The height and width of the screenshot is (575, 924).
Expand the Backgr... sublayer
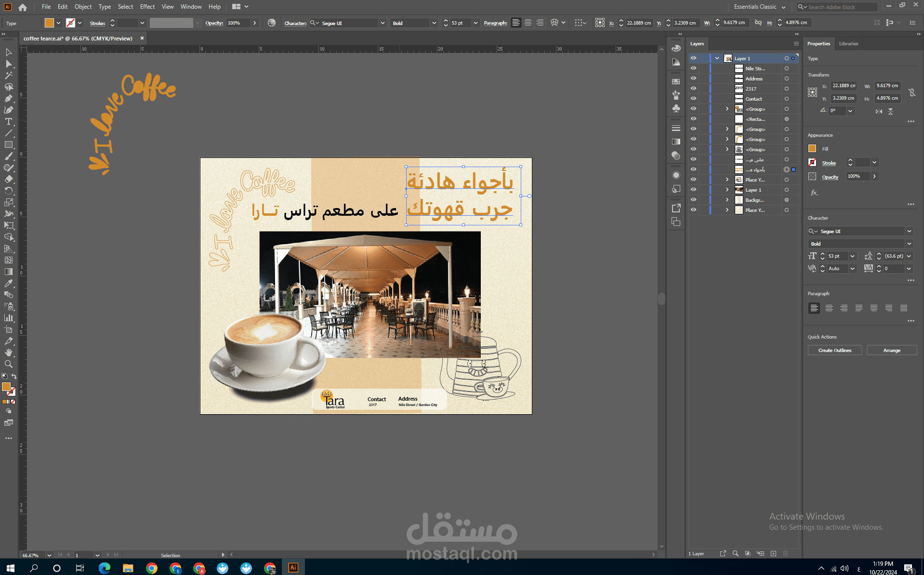pos(727,200)
